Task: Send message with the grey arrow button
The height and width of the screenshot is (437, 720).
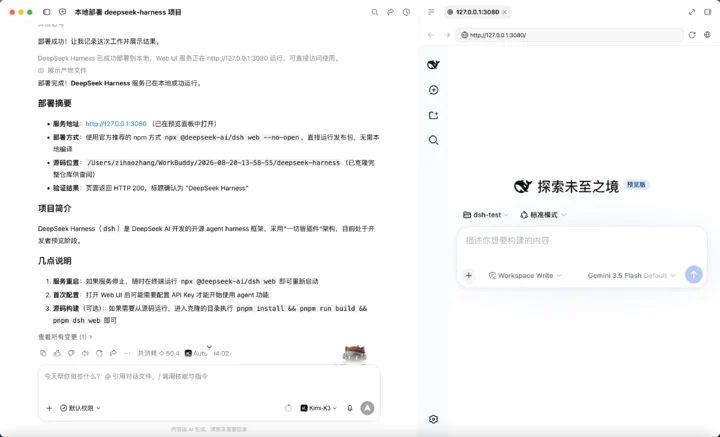Action: pos(367,408)
